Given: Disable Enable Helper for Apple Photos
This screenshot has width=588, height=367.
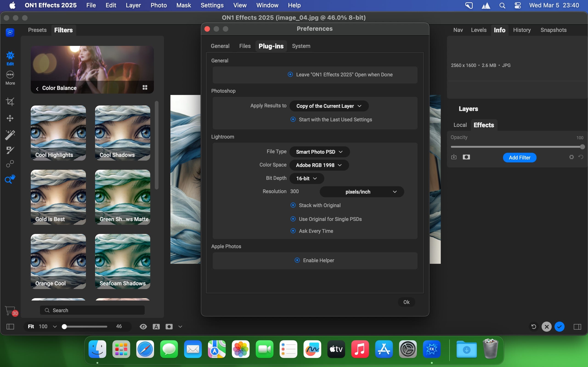Looking at the screenshot, I should tap(297, 260).
